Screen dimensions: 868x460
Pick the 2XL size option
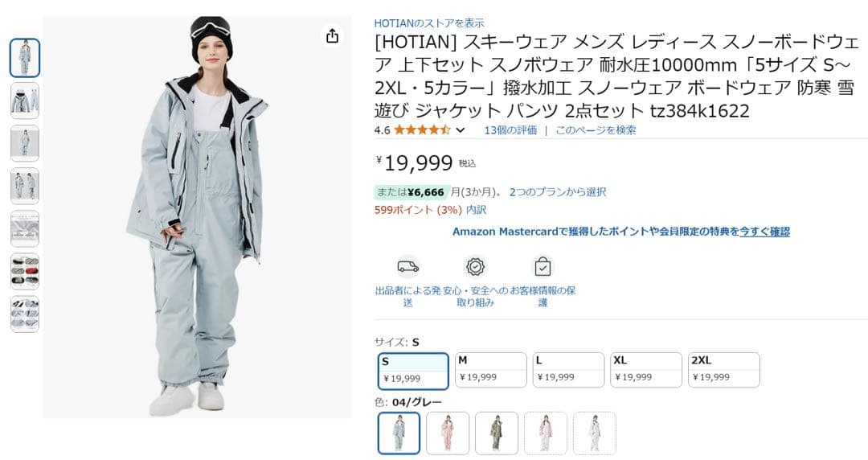pyautogui.click(x=723, y=369)
